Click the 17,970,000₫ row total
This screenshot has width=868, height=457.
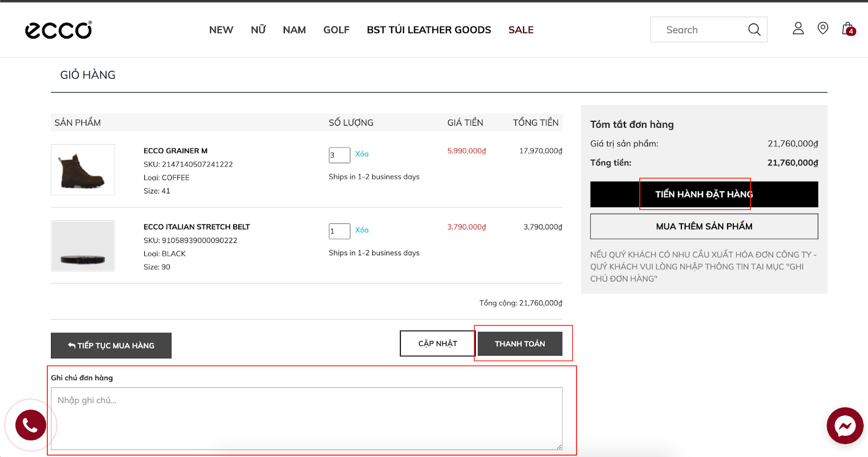pos(541,151)
